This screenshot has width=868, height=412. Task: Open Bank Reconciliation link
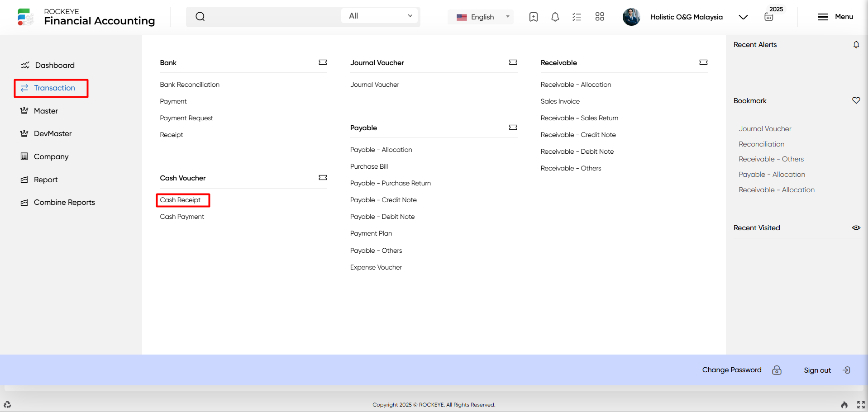click(190, 85)
